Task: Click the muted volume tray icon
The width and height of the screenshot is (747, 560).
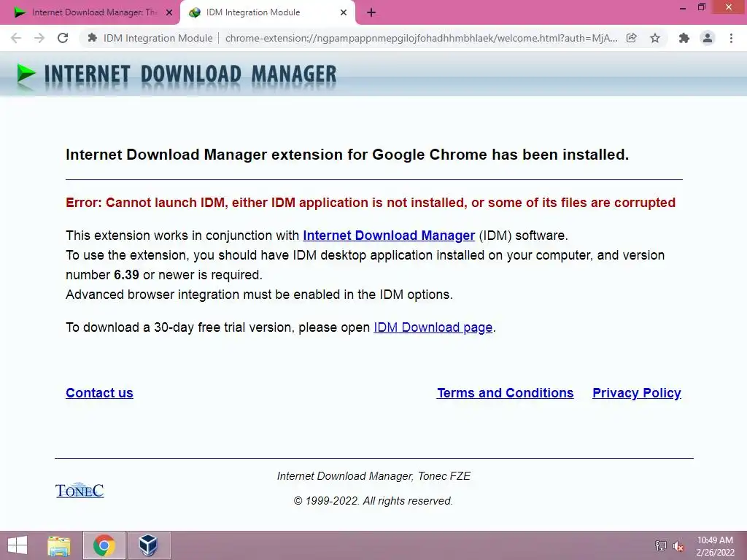Action: [x=678, y=545]
